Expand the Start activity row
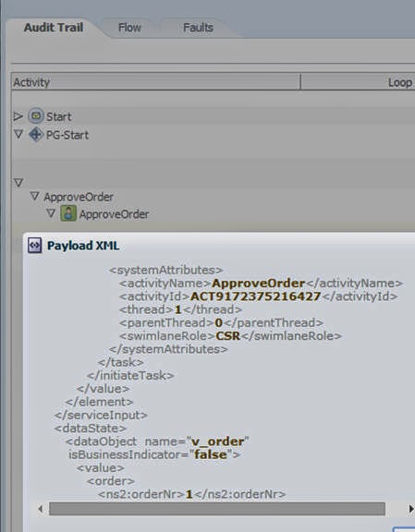Screen dimensions: 415x532 [x=18, y=116]
